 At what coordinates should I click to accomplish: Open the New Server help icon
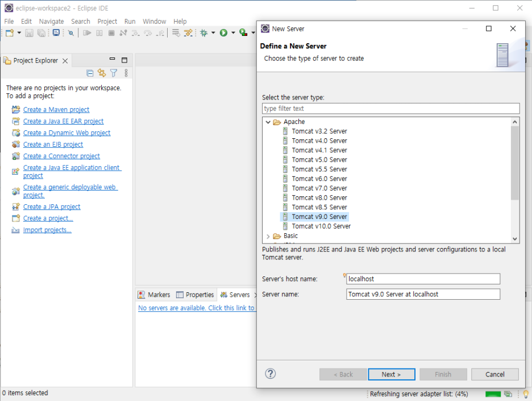click(x=271, y=374)
